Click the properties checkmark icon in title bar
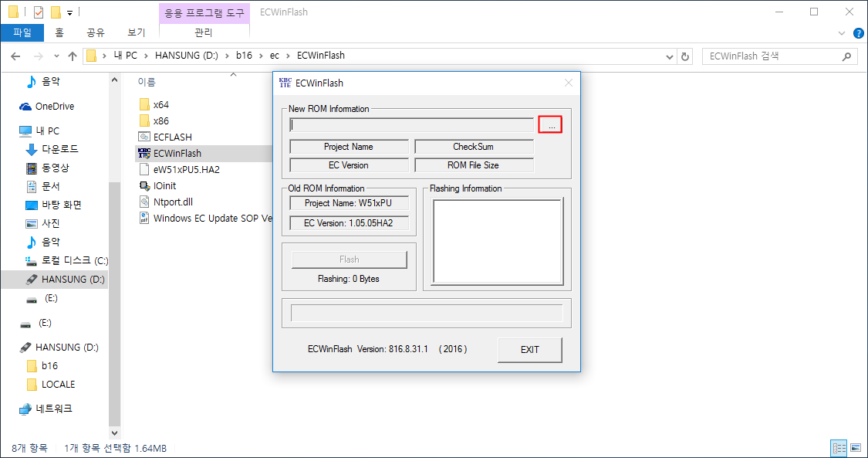868x458 pixels. coord(39,12)
